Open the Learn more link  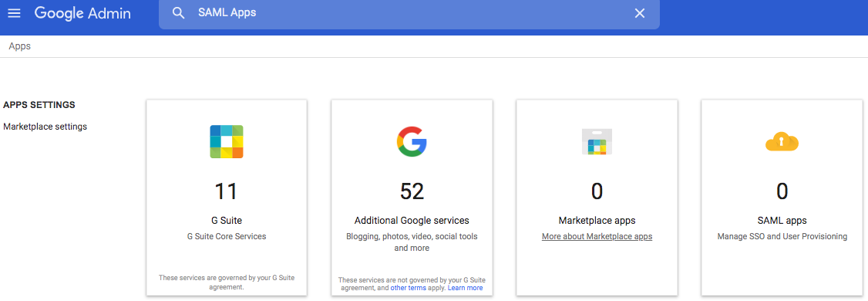click(x=465, y=288)
